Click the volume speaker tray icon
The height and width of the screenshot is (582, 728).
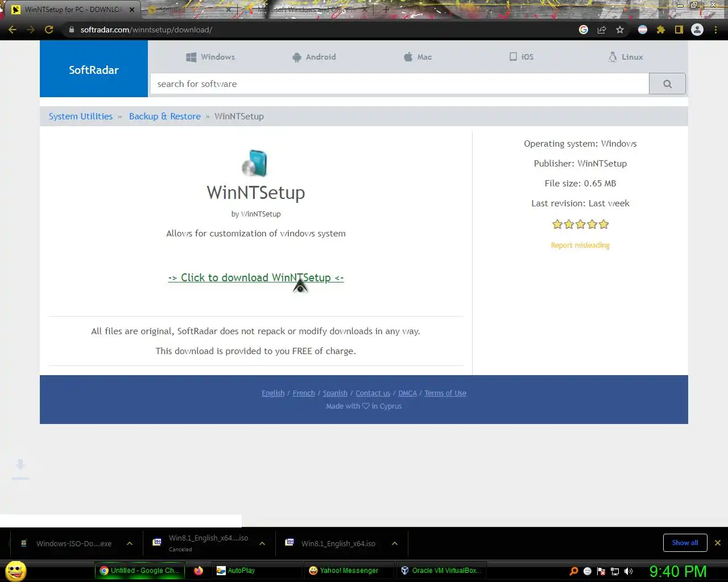(x=628, y=571)
